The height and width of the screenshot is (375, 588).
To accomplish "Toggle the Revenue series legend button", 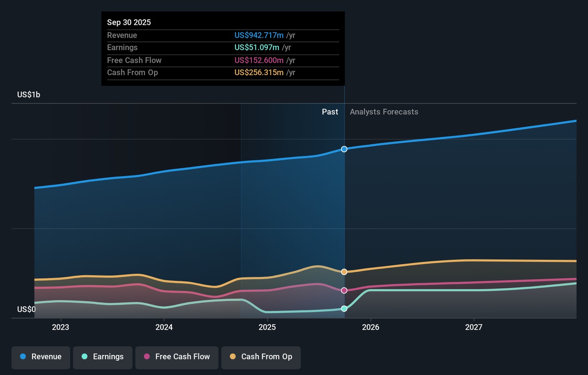I will click(x=41, y=357).
